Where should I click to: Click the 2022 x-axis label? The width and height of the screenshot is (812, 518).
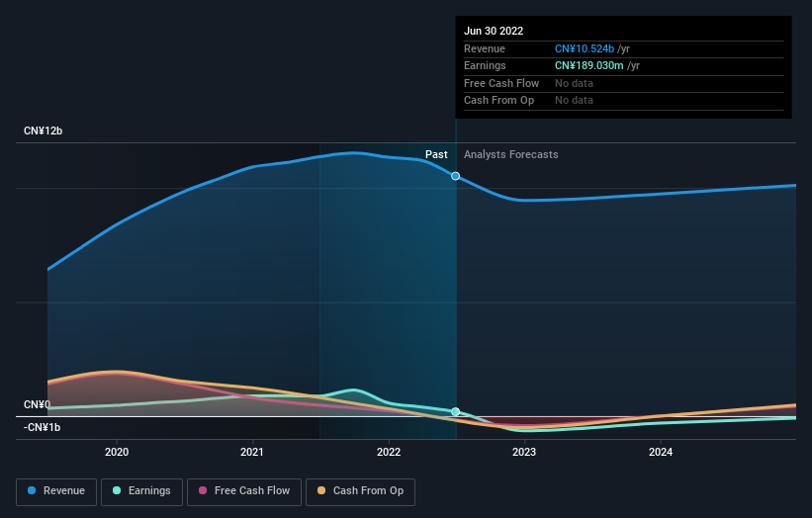pos(389,453)
